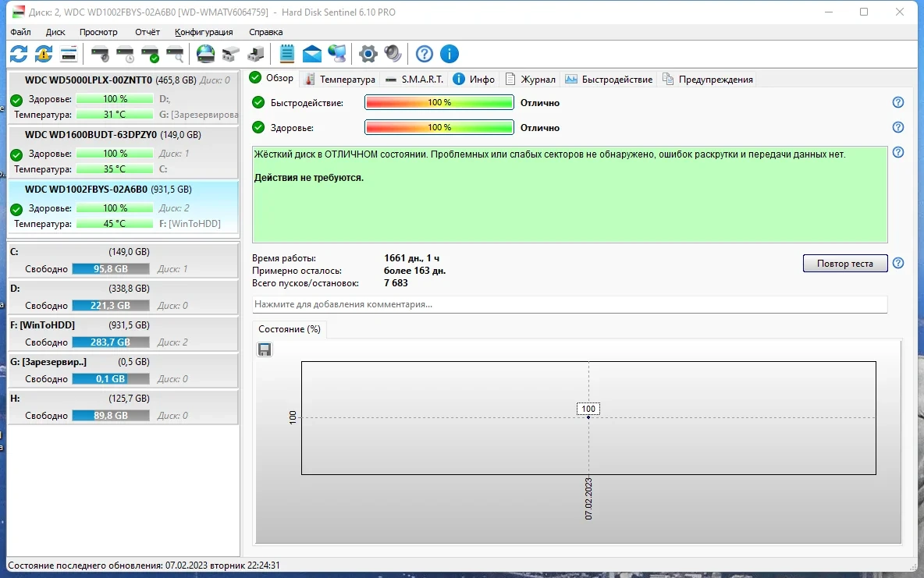Open settings via the gear icon
The image size is (924, 578).
pos(368,54)
